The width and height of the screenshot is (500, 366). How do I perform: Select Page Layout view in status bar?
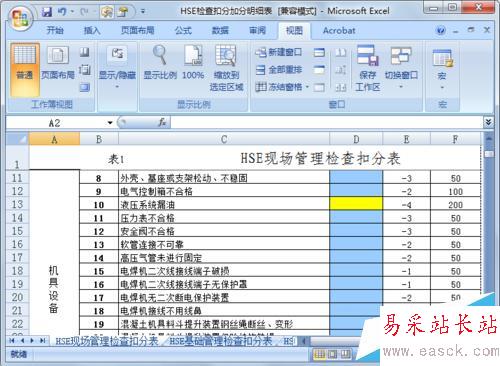332,354
